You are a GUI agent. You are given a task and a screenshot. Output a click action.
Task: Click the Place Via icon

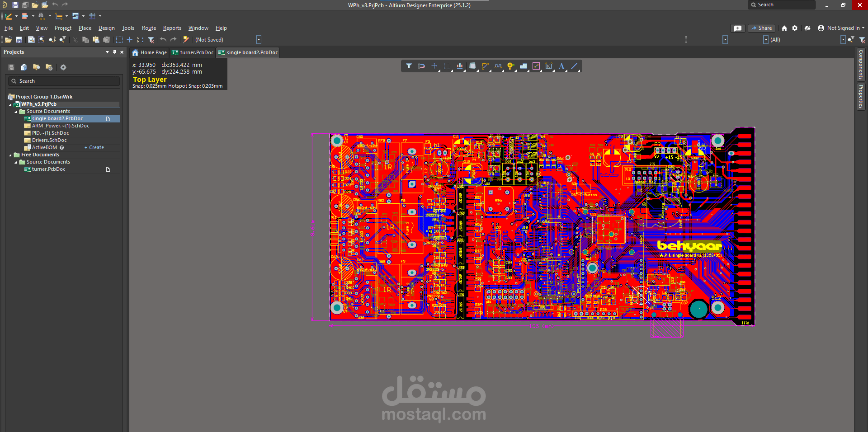tap(510, 66)
